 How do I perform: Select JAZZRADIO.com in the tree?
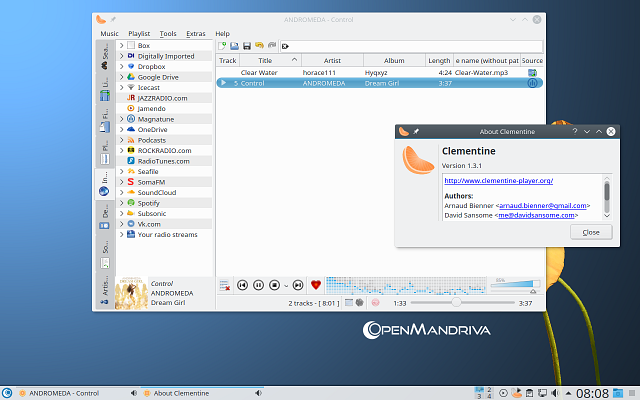[162, 98]
